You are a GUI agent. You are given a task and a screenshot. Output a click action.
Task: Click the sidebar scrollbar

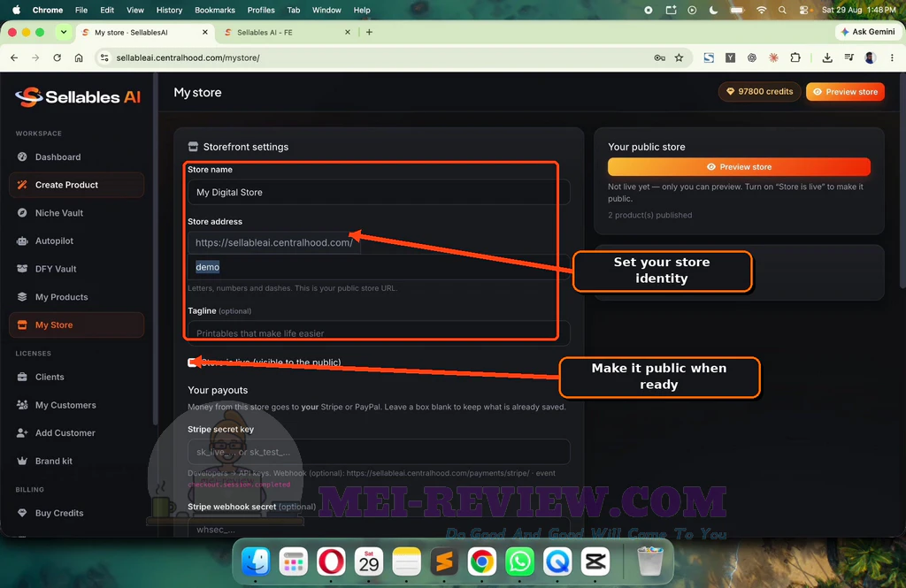[x=155, y=251]
